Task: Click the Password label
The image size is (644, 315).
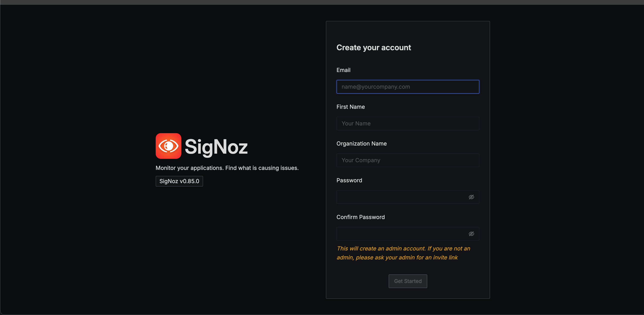Action: coord(349,180)
